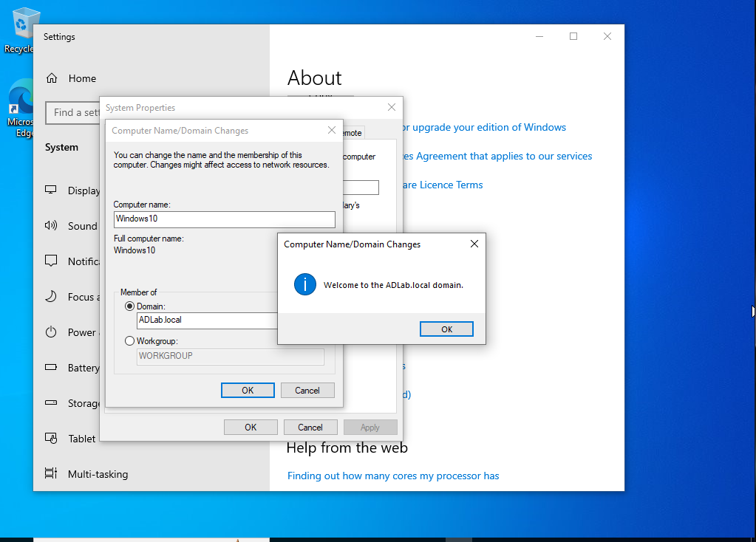Click the Battery icon in the Settings sidebar
The image size is (756, 542).
(x=51, y=367)
